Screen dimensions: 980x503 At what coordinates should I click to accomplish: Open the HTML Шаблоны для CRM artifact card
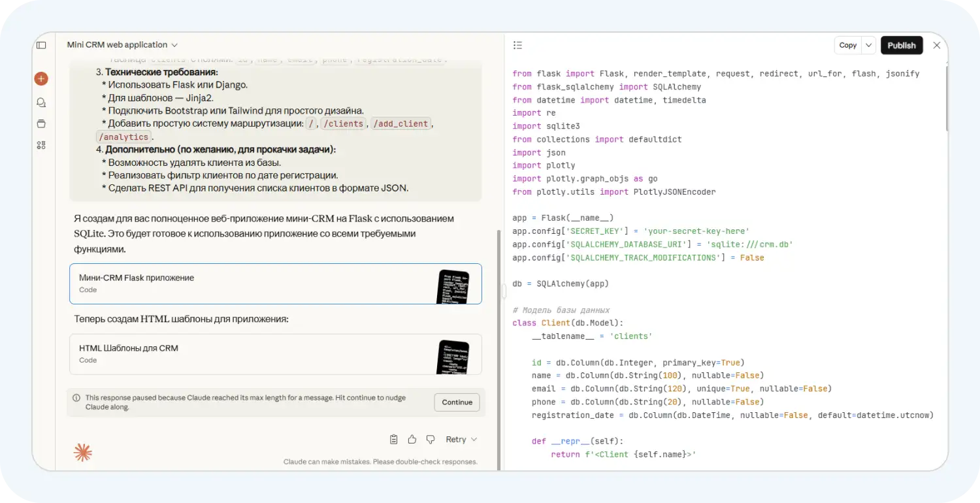(275, 354)
